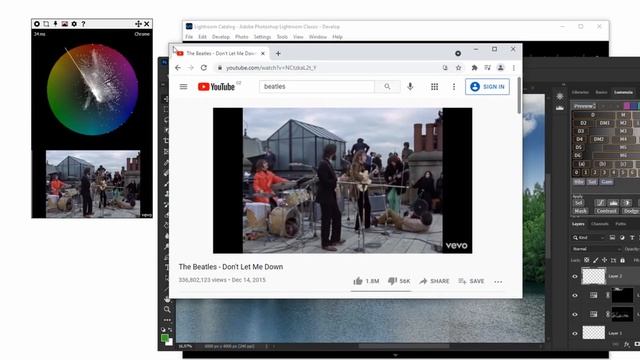Open the Kind layer filter dropdown

coord(589,238)
